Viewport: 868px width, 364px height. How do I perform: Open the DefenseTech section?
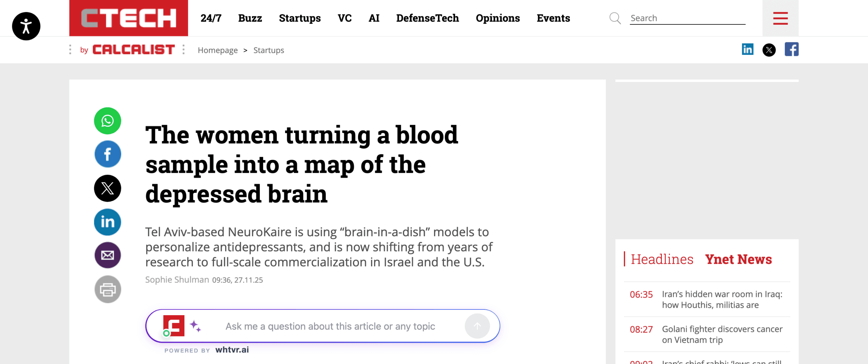(427, 18)
